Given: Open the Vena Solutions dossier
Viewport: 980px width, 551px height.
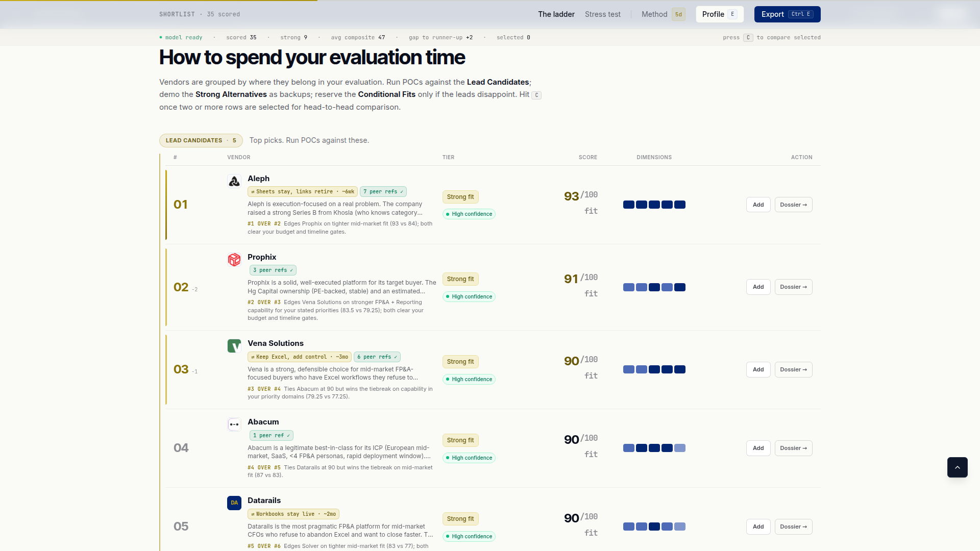Looking at the screenshot, I should 793,369.
